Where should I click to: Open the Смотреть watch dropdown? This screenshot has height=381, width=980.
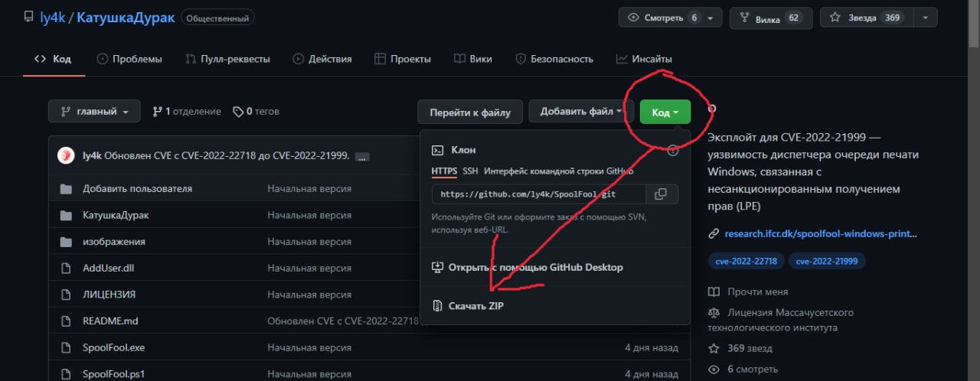tap(670, 18)
